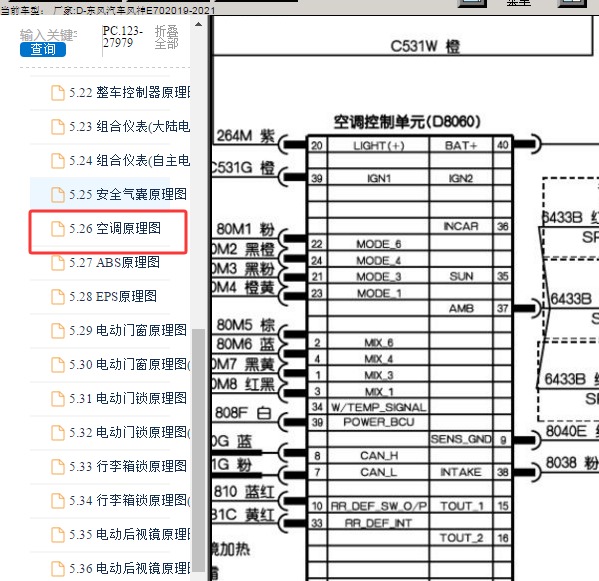This screenshot has height=581, width=599.
Task: Click document icon of 5.35 entry
Action: tap(58, 535)
